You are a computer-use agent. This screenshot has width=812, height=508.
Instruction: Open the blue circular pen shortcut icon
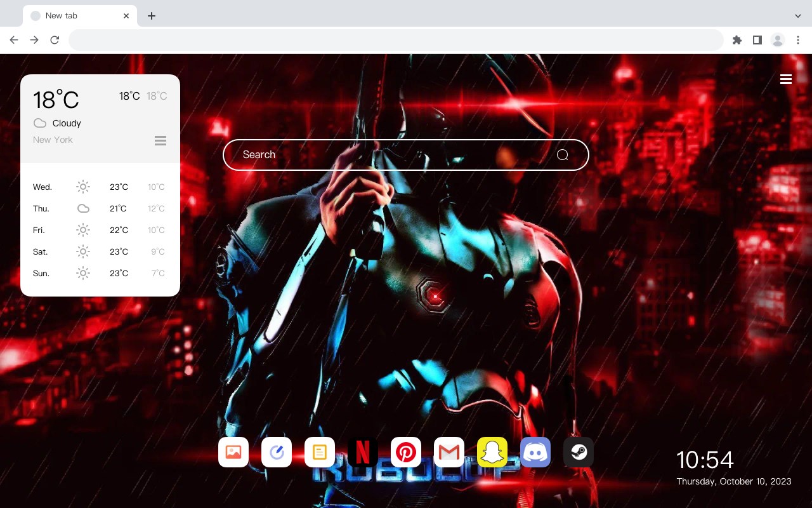[x=277, y=452]
